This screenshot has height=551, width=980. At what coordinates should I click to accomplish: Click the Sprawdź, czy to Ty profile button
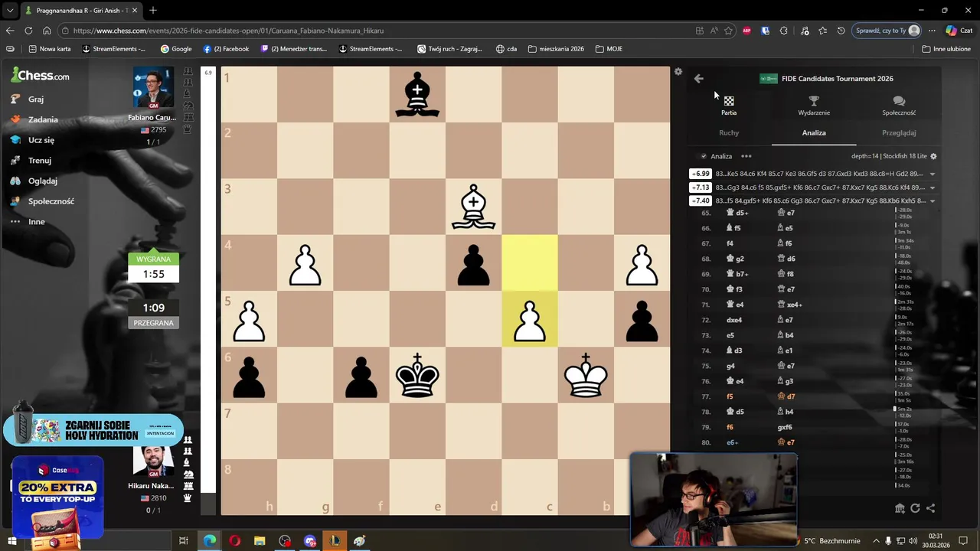point(888,31)
